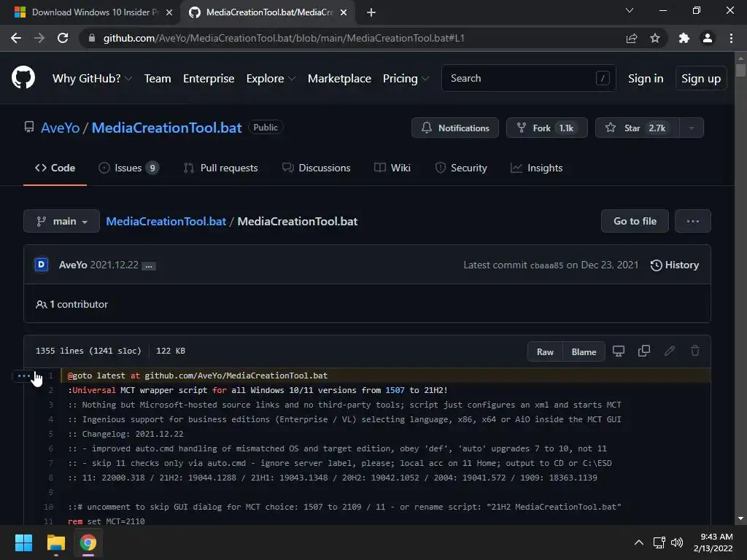Click the MediaCreationTool.bat breadcrumb link
747x560 pixels.
[x=166, y=222]
